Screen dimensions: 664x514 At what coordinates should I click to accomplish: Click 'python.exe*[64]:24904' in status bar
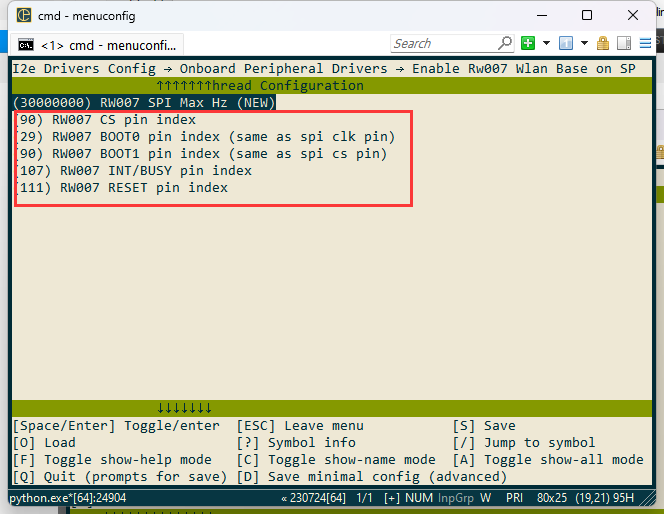(x=68, y=498)
